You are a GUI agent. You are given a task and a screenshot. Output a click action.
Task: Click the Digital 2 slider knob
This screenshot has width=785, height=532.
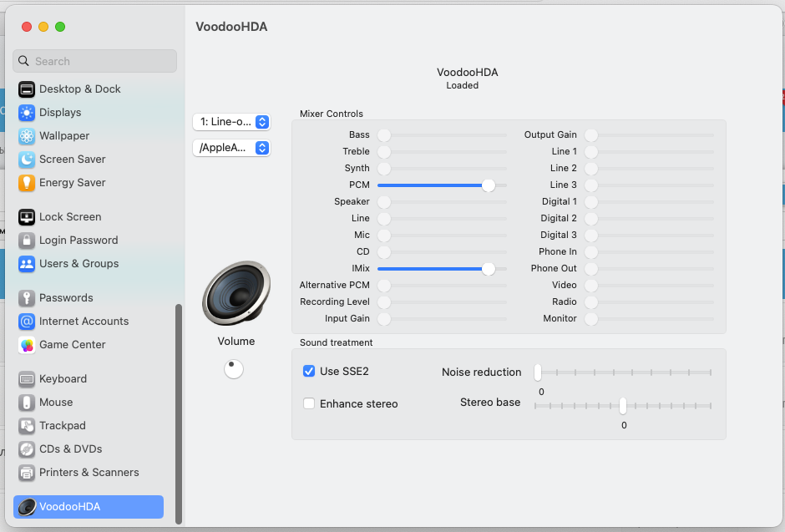(591, 219)
